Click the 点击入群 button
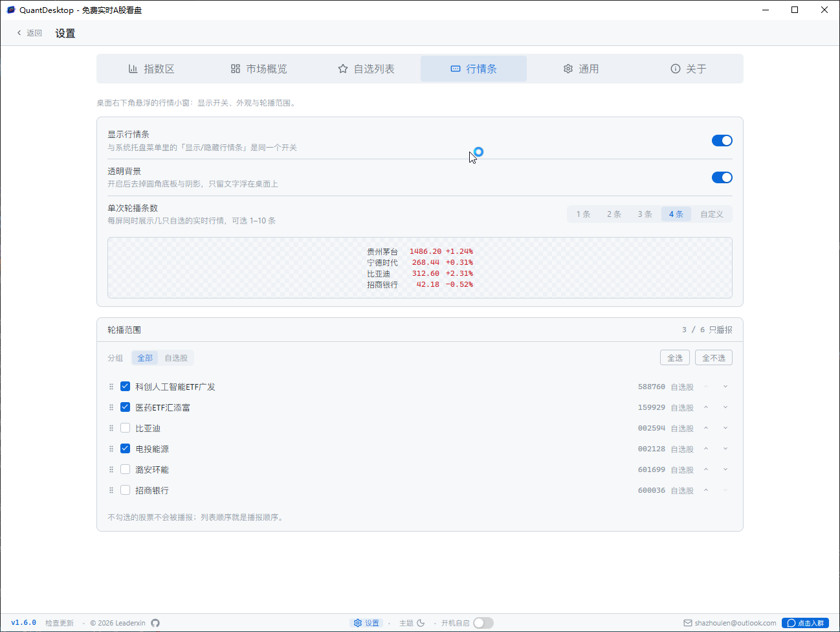Image resolution: width=840 pixels, height=632 pixels. 805,623
